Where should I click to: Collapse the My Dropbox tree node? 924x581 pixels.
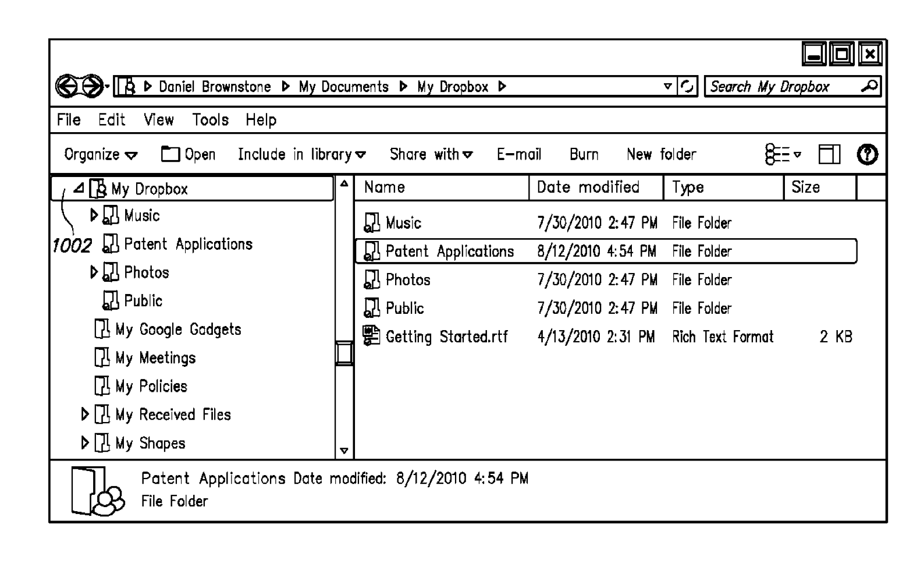(79, 188)
